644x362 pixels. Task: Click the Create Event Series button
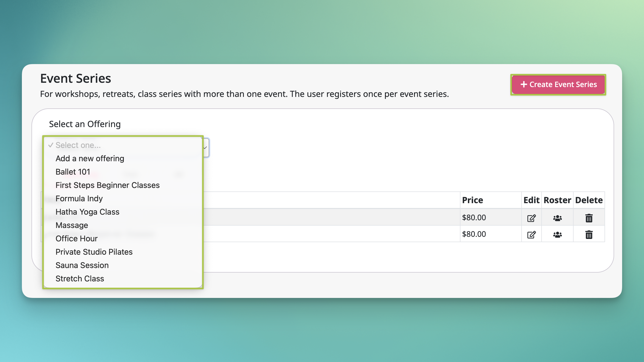click(x=558, y=84)
